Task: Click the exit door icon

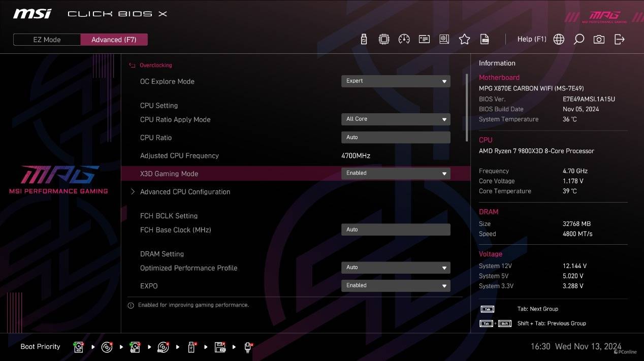Action: (x=619, y=40)
